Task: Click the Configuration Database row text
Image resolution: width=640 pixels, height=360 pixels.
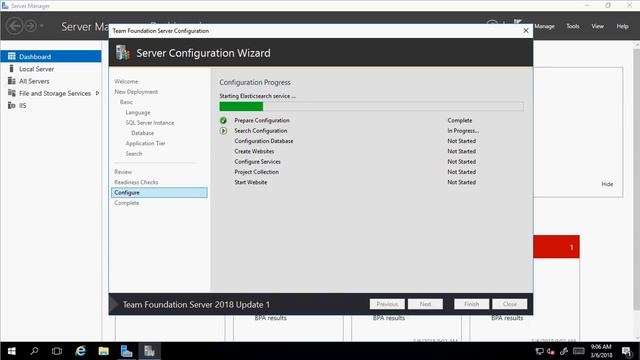Action: pos(264,141)
